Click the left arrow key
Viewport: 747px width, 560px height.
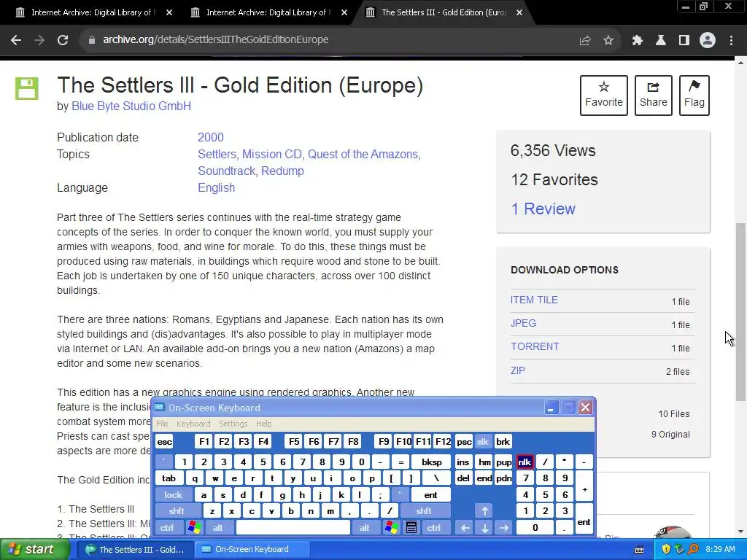point(465,528)
